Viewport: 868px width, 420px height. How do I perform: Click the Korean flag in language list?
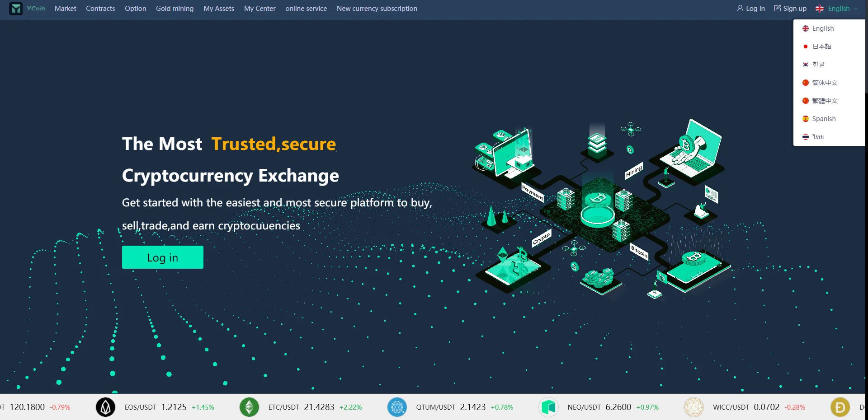tap(806, 65)
